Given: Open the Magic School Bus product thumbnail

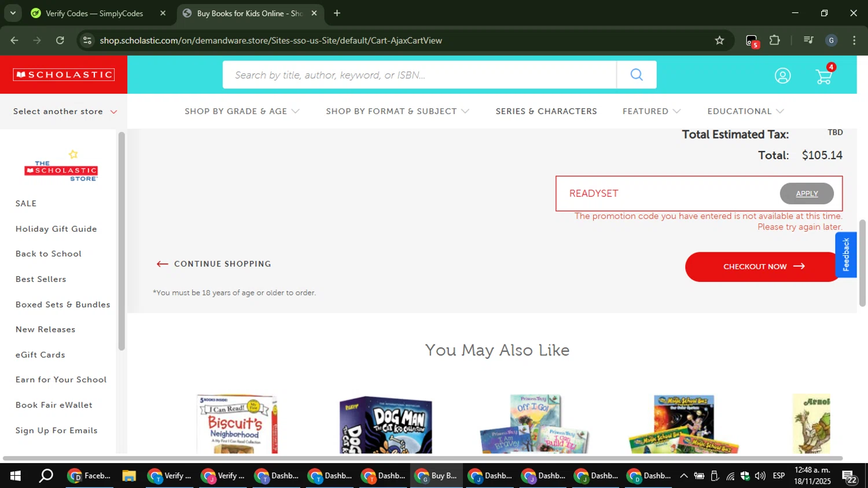Looking at the screenshot, I should [683, 424].
